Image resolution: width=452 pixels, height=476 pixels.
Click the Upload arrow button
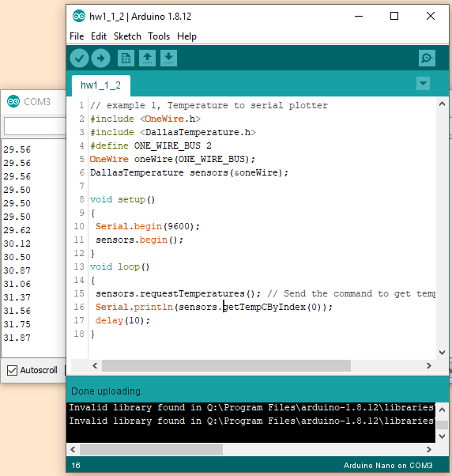(x=100, y=58)
